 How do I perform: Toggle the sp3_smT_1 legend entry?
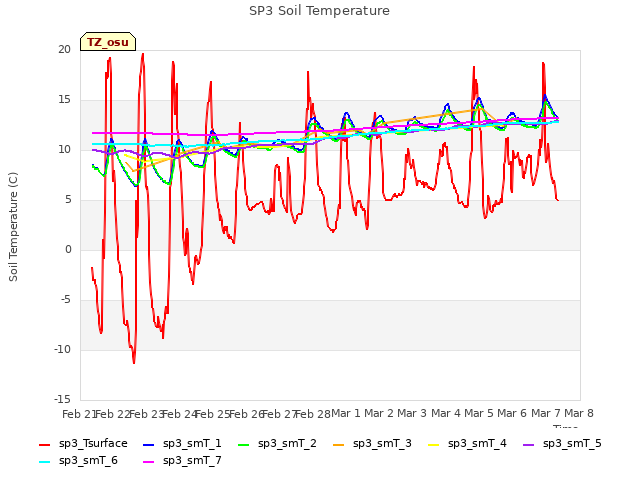click(x=182, y=444)
